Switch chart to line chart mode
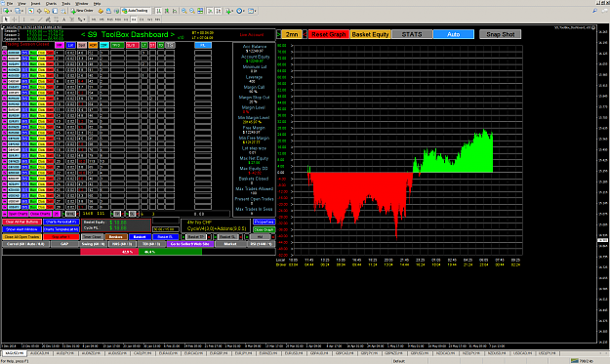 pyautogui.click(x=175, y=11)
